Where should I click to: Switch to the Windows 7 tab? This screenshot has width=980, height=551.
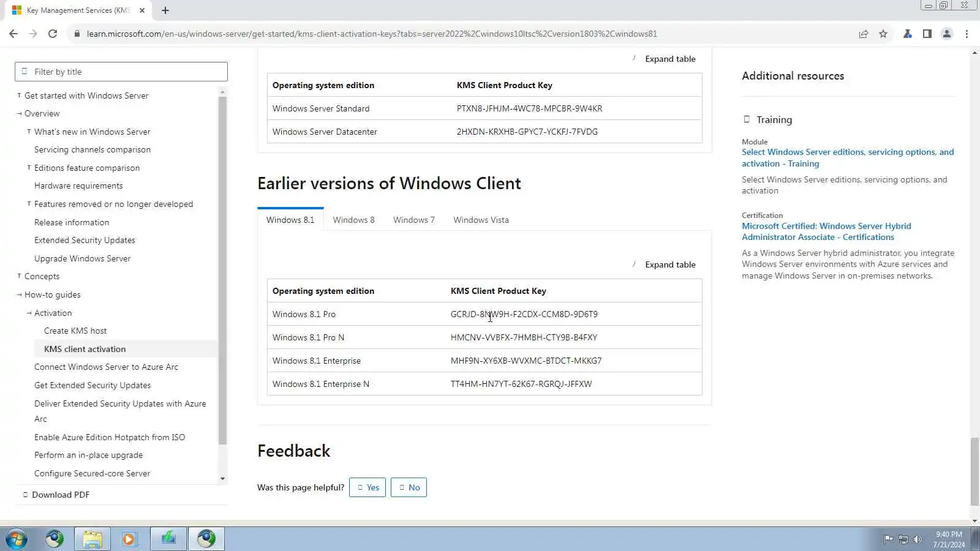(414, 220)
